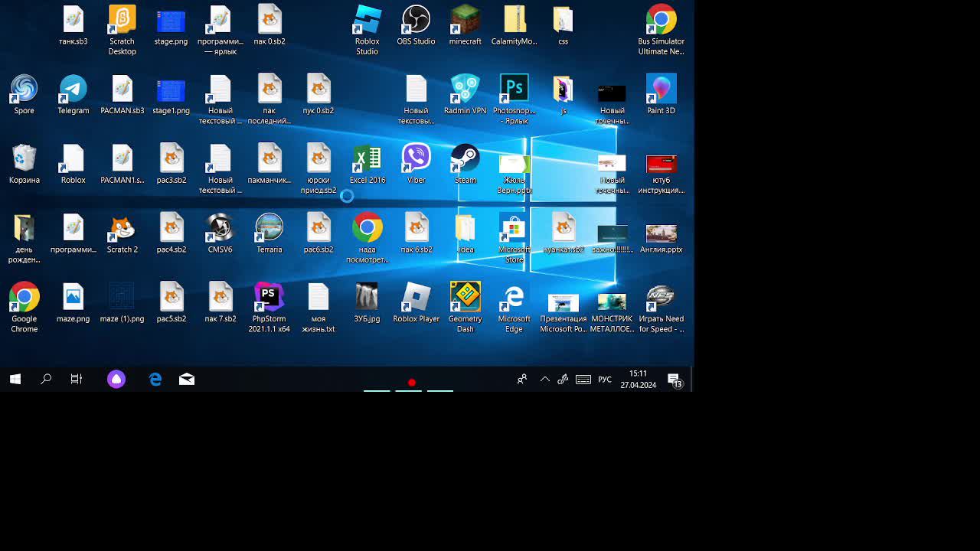Select the МОНСТРИК МЕТАЛЛОЕ... file
This screenshot has width=980, height=551.
pos(612,312)
